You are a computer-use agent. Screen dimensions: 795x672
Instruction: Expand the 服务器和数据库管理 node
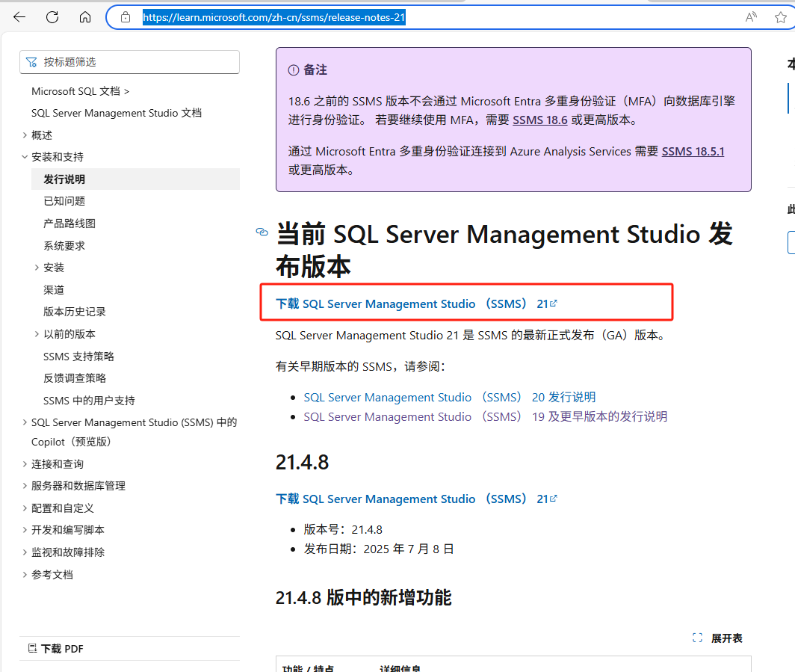coord(25,485)
